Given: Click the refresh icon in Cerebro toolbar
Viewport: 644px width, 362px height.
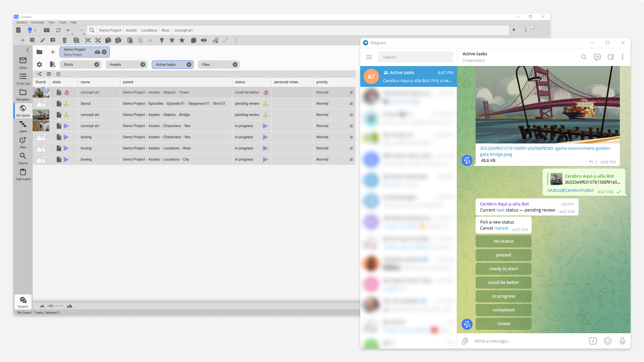Looking at the screenshot, I should coord(58,30).
